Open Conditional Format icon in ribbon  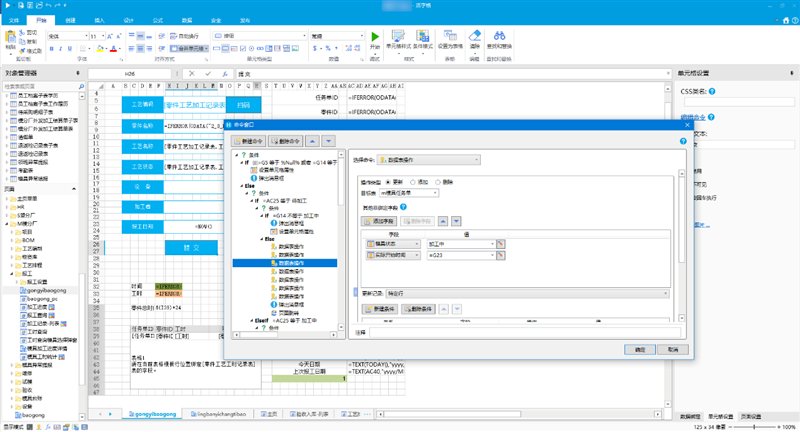point(422,36)
